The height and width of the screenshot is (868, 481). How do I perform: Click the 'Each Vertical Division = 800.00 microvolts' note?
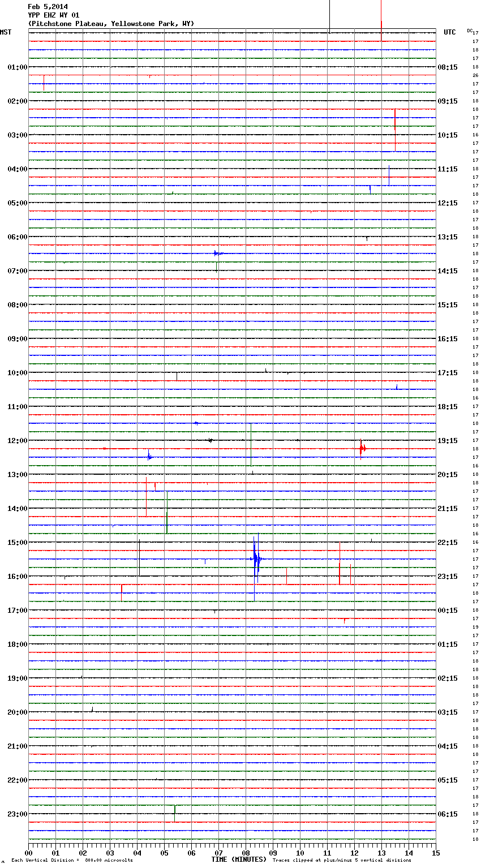coord(72,861)
